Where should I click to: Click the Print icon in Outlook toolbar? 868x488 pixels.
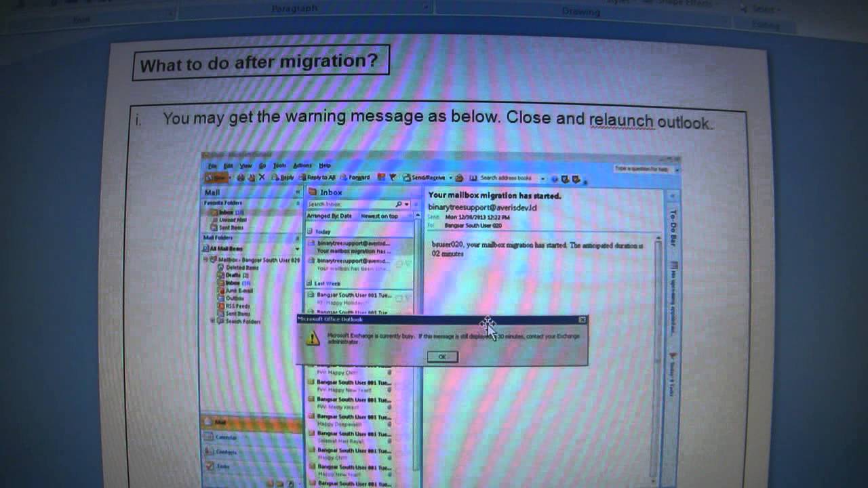point(240,178)
